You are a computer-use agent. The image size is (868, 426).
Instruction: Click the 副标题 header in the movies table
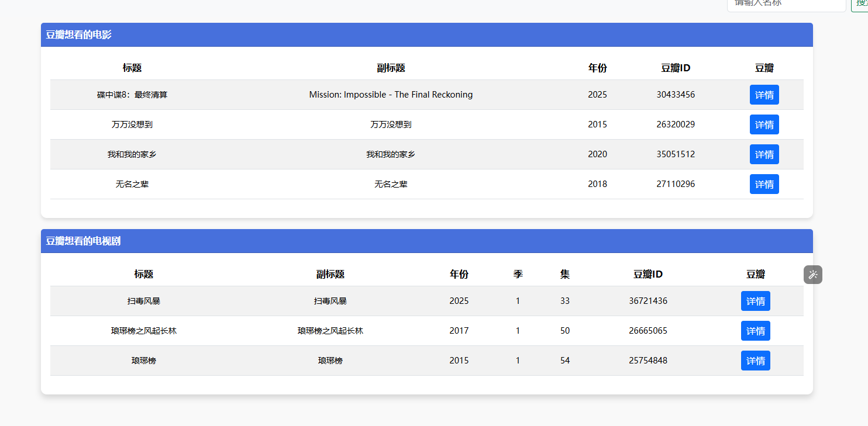coord(391,68)
